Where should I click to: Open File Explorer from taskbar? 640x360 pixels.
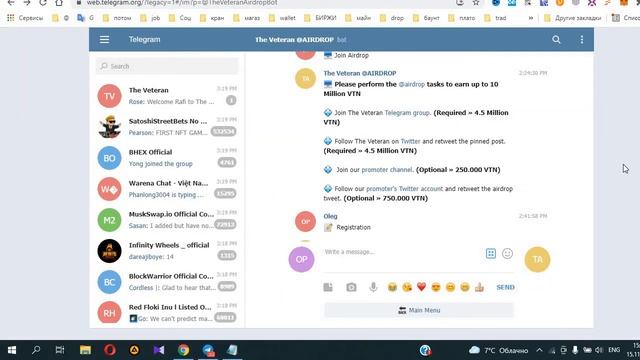click(85, 350)
